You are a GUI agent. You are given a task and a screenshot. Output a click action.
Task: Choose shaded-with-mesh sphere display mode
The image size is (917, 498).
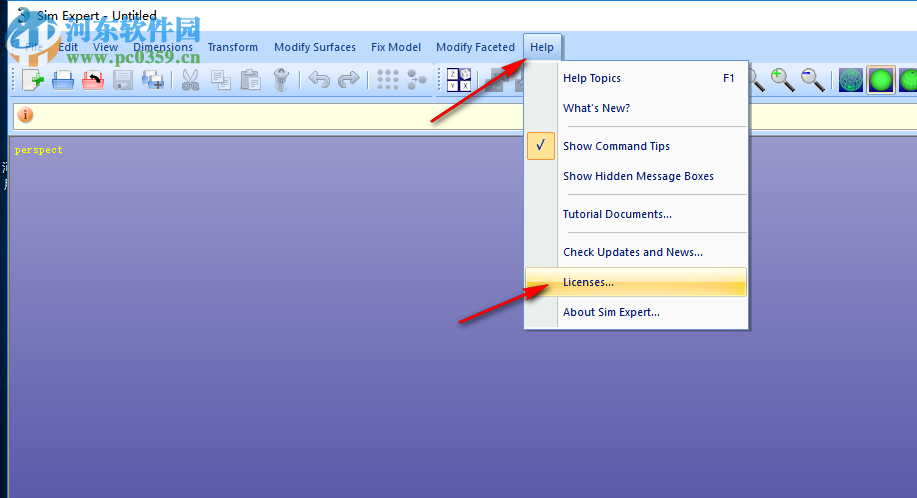coord(908,80)
